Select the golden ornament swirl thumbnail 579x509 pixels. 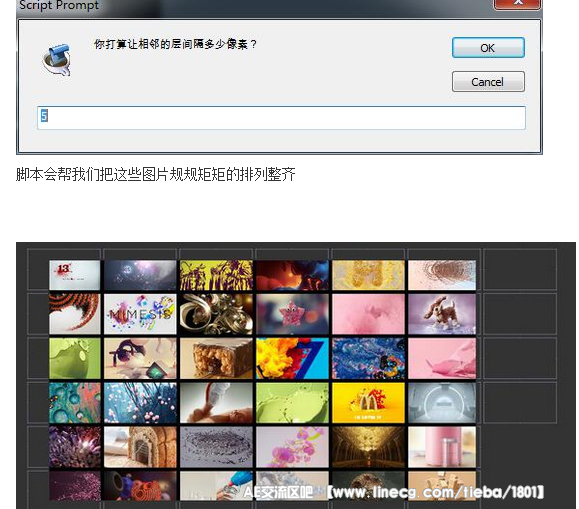(216, 314)
